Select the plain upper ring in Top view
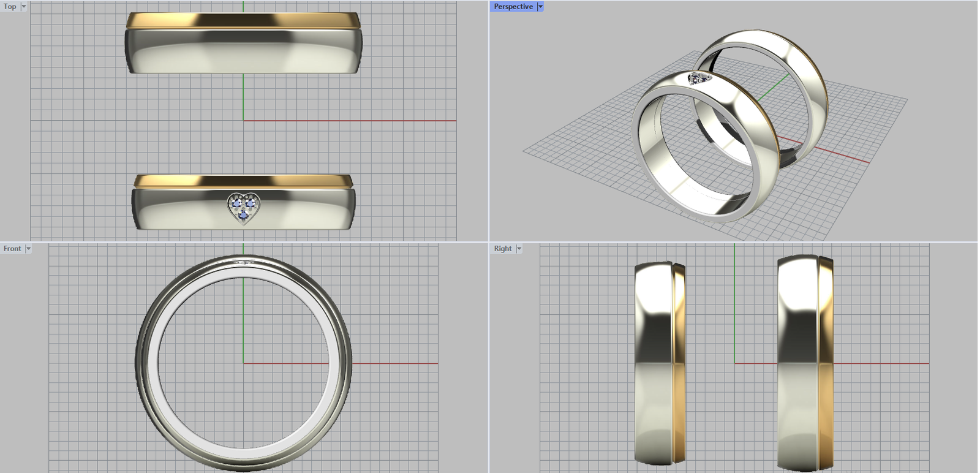980x473 pixels. 244,52
